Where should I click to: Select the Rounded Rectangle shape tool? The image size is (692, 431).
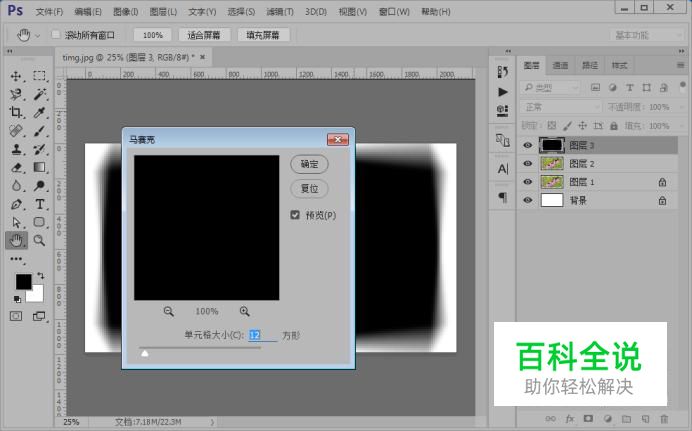tap(39, 222)
